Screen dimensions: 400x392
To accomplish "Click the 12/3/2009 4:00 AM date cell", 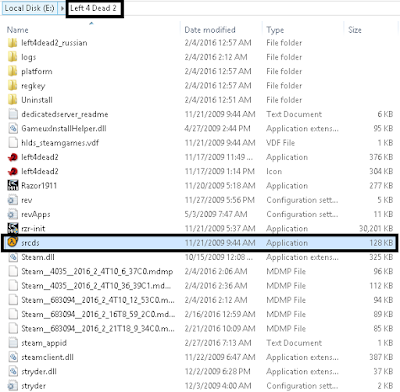I will pos(218,386).
